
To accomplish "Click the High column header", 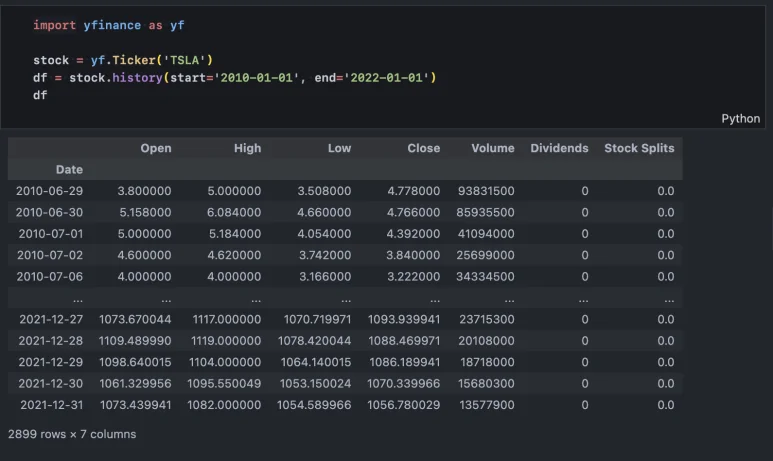I will [x=247, y=148].
